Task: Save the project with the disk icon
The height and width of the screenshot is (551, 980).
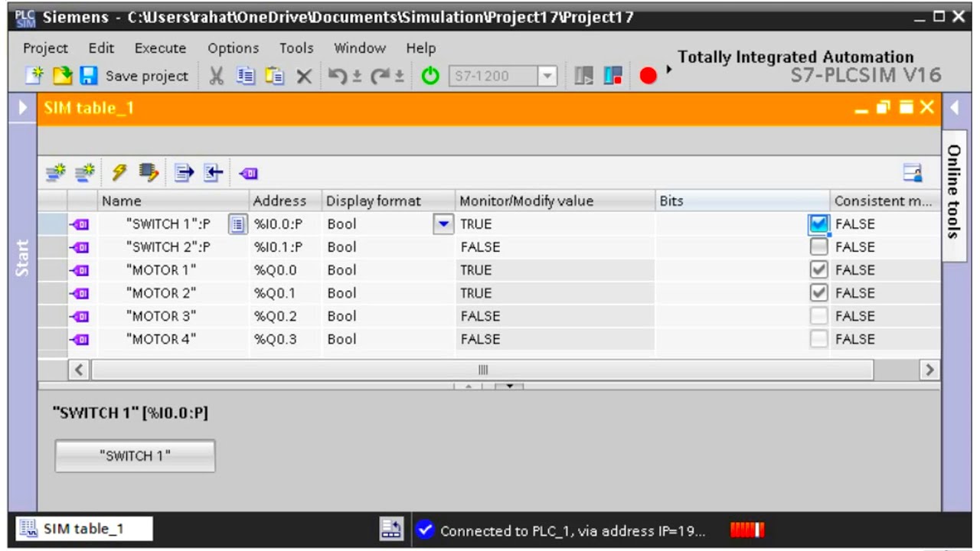Action: coord(88,75)
